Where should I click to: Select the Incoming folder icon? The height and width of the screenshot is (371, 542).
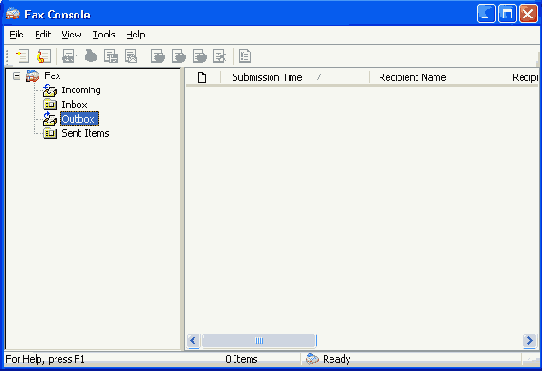(50, 90)
